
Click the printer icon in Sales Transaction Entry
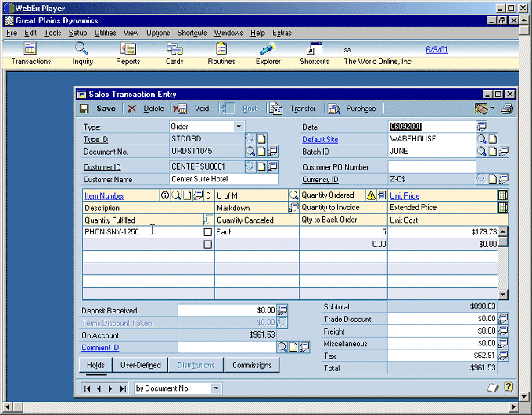(x=508, y=109)
